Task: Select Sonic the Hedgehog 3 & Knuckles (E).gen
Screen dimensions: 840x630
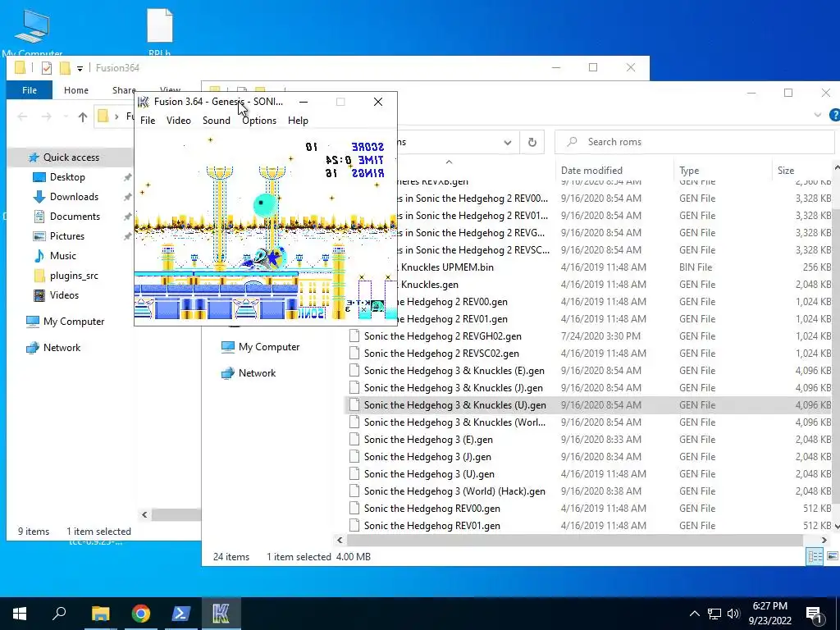Action: tap(454, 371)
